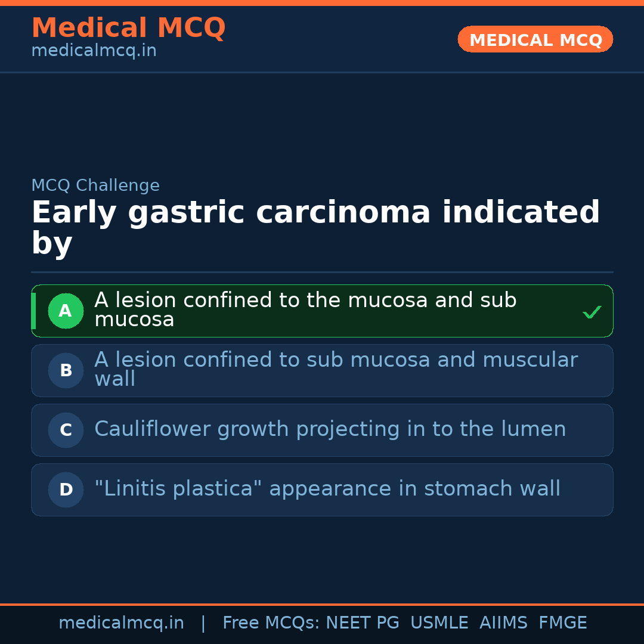Click the "MCQ Challenge" label
This screenshot has height=644, width=644.
pyautogui.click(x=95, y=185)
